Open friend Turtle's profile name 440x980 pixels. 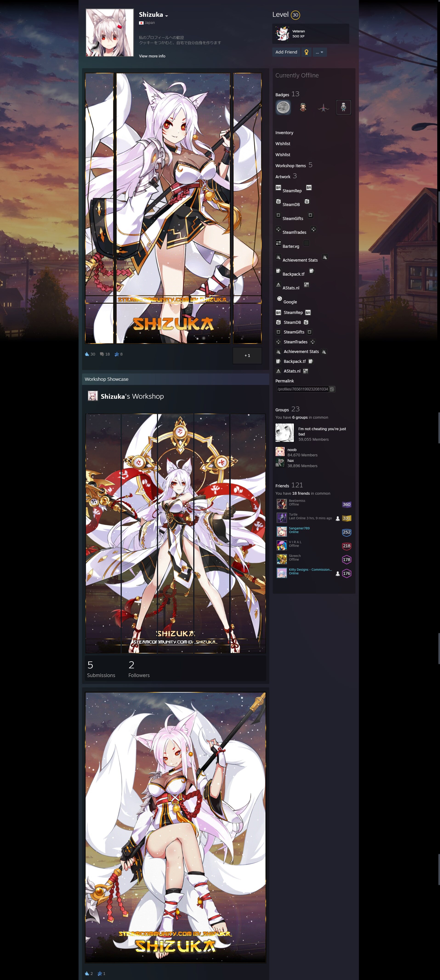(293, 515)
